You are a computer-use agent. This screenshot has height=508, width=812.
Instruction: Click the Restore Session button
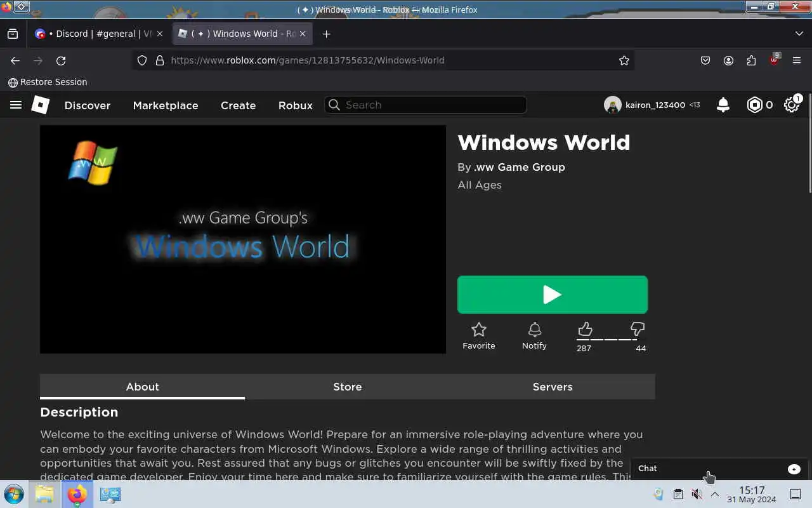48,82
